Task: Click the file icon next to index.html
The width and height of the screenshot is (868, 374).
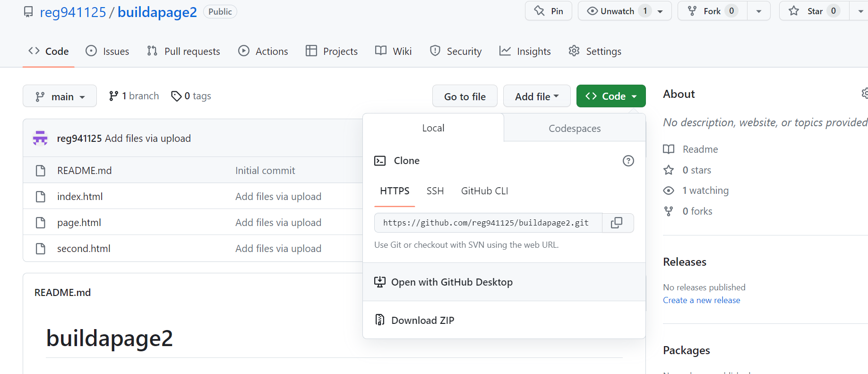Action: [41, 196]
